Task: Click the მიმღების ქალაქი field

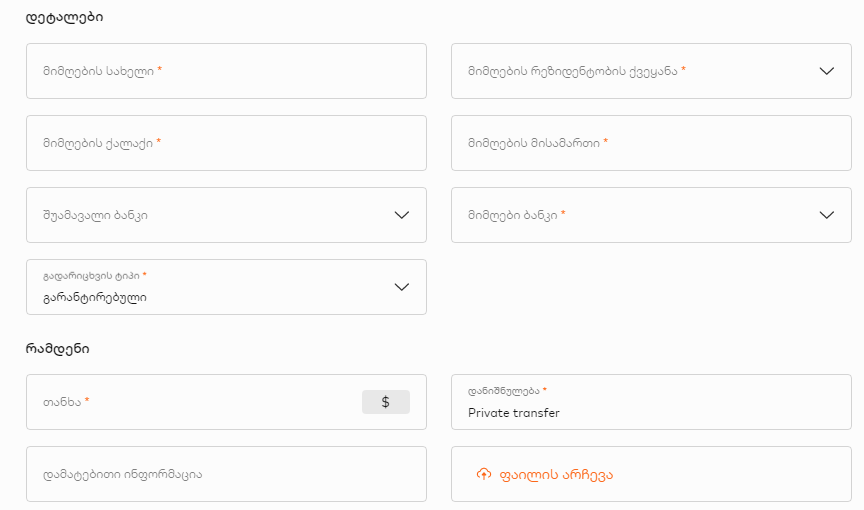Action: point(226,143)
